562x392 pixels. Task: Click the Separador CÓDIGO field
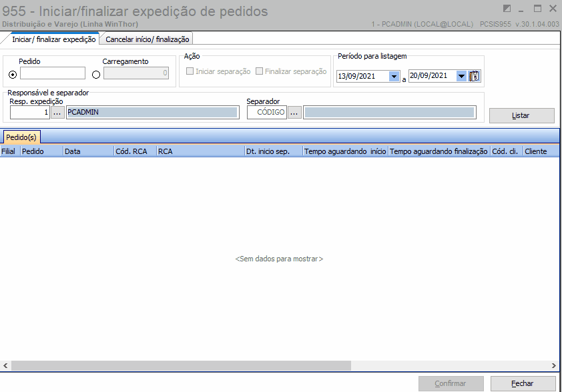pyautogui.click(x=267, y=113)
